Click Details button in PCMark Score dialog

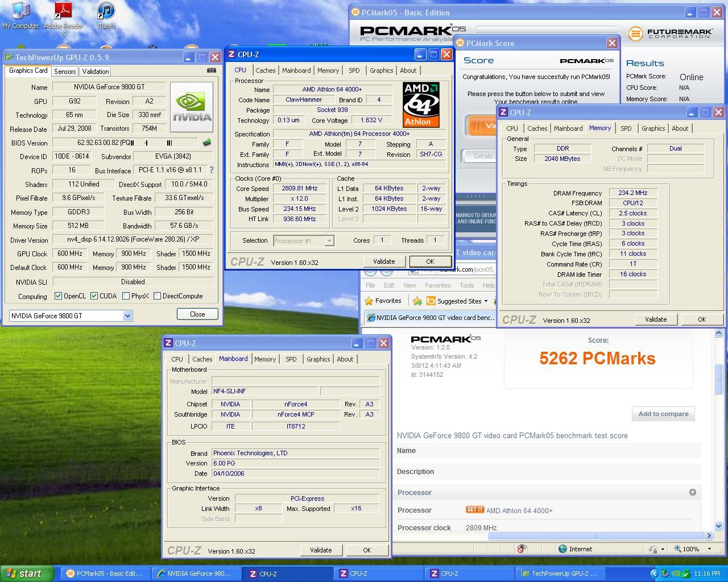click(479, 156)
